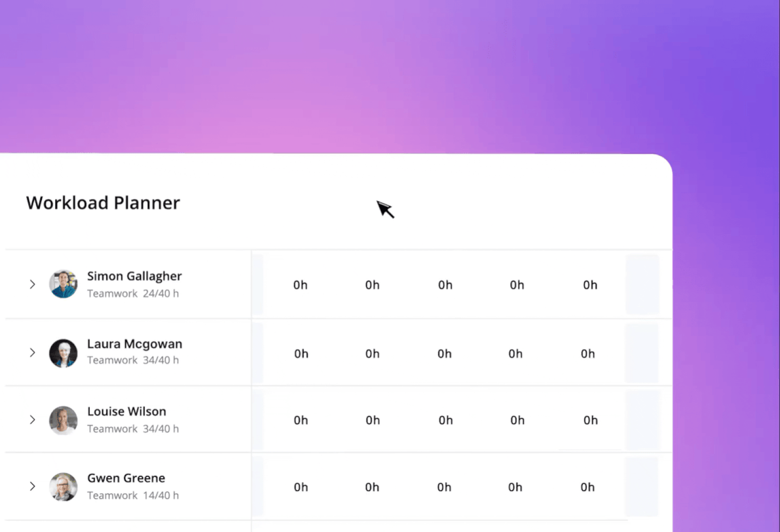Click Louise Wilson's profile avatar
Screen dimensions: 780x532
63,420
